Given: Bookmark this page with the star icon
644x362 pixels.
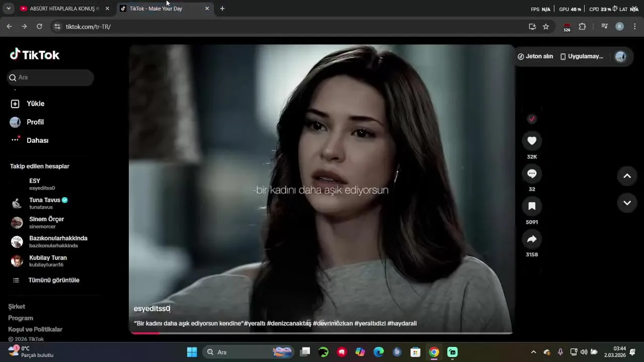Looking at the screenshot, I should point(546,27).
